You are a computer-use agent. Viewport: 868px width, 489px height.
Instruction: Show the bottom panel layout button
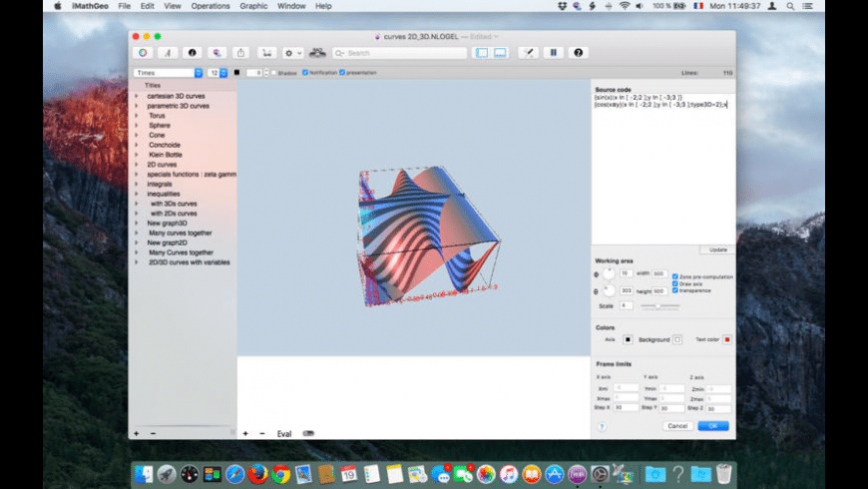pos(500,53)
